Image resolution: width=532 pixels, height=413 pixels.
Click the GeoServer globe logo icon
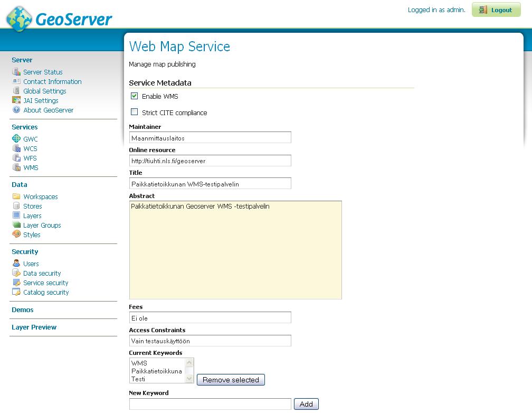tap(20, 18)
